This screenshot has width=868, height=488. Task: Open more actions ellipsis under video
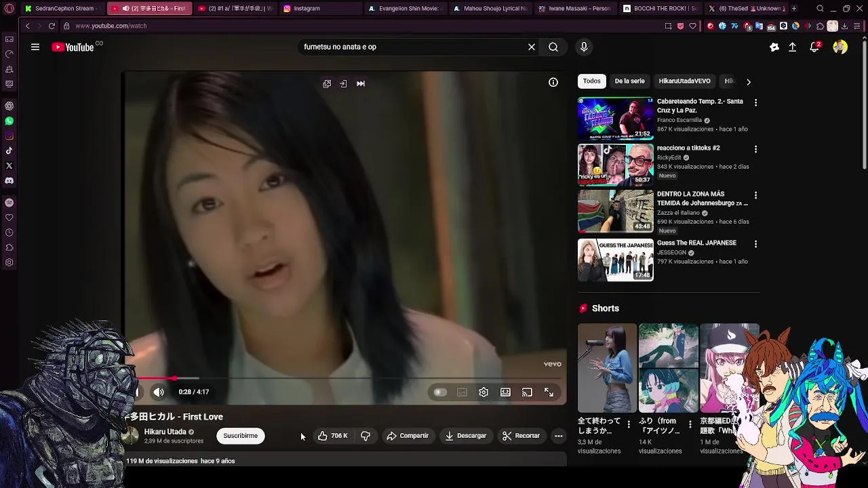coord(558,436)
